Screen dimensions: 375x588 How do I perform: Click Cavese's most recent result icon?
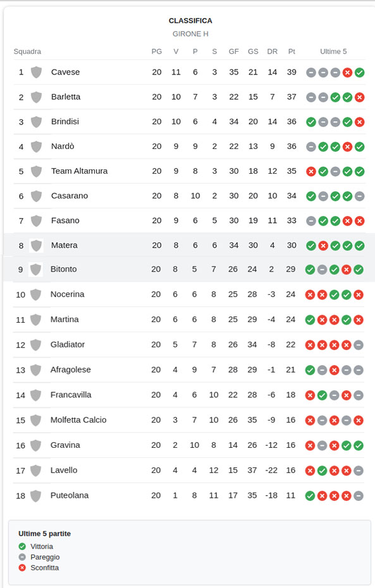360,73
